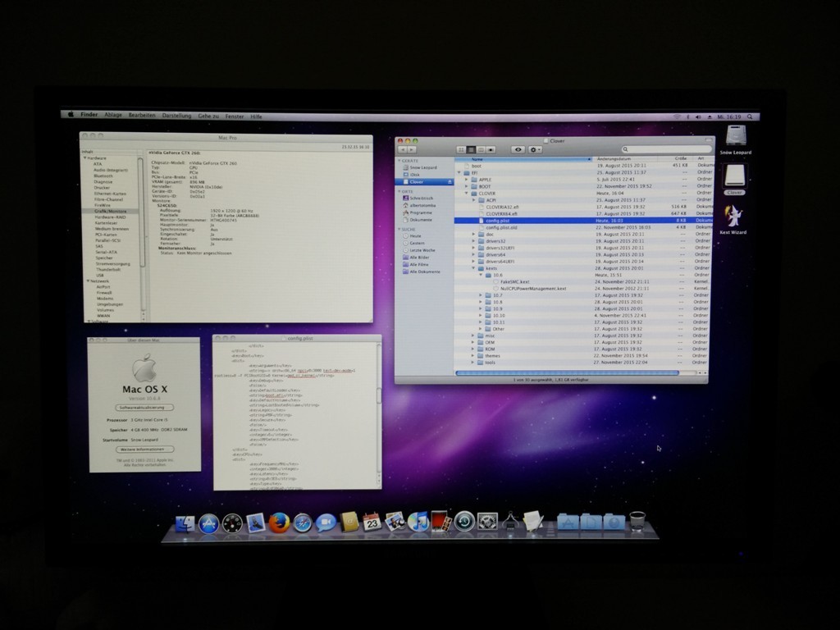Open Mail stamp icon in Dock
The image size is (840, 630).
coord(256,523)
